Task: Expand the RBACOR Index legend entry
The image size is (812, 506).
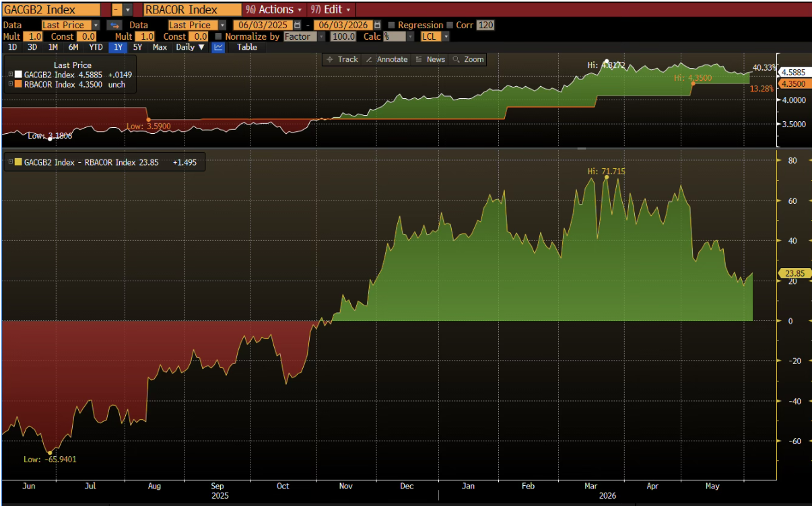Action: tap(10, 85)
